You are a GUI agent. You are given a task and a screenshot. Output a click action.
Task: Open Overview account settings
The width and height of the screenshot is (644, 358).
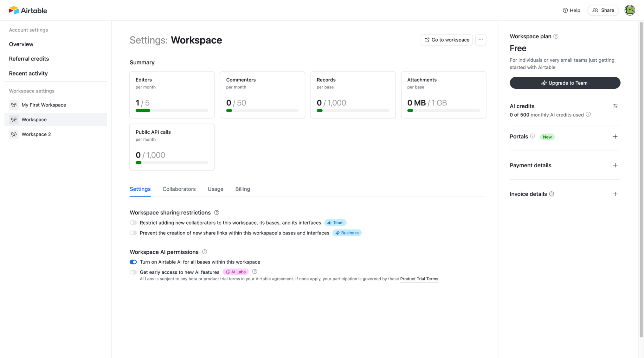tap(21, 44)
